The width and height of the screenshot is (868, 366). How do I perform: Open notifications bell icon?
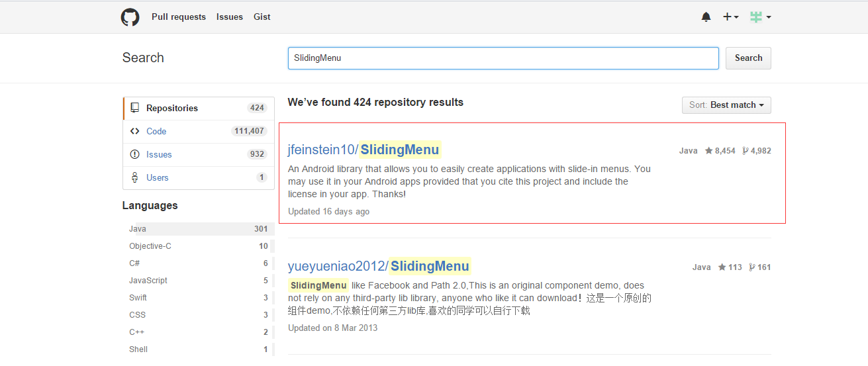point(706,17)
